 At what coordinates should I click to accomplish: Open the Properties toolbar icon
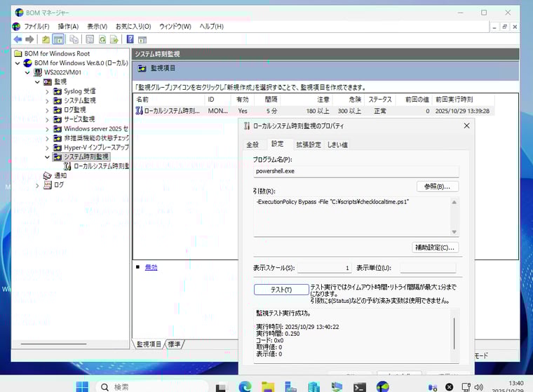click(90, 39)
